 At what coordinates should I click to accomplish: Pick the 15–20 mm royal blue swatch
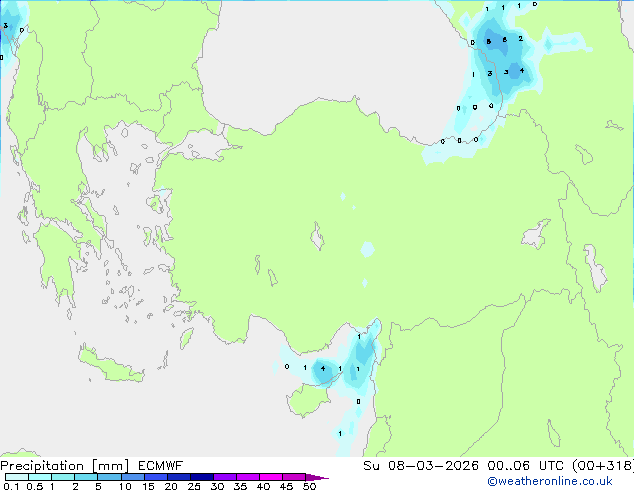click(x=156, y=477)
